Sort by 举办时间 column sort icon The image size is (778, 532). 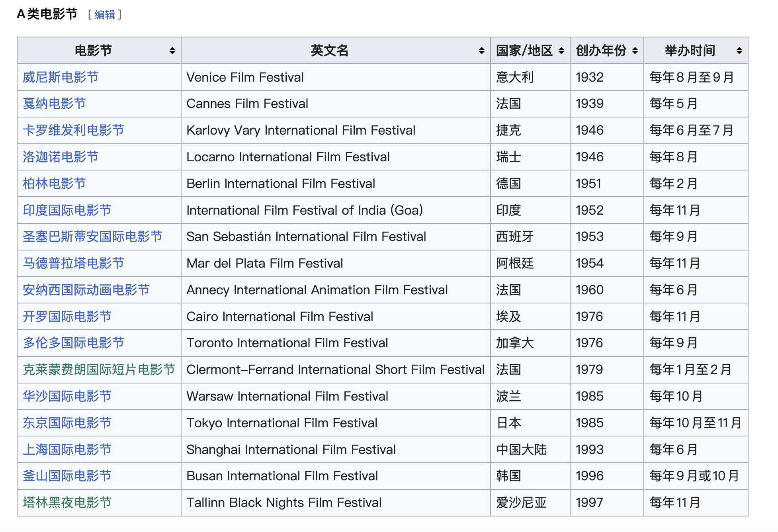tap(739, 51)
